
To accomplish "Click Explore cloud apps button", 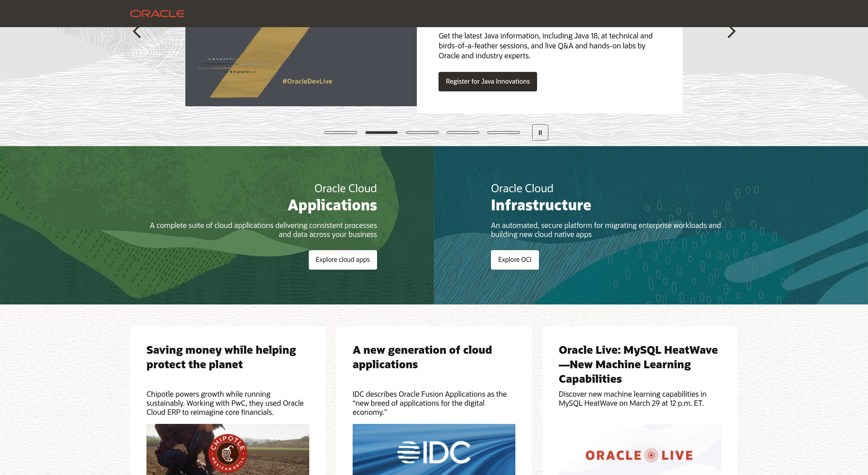I will pos(343,260).
